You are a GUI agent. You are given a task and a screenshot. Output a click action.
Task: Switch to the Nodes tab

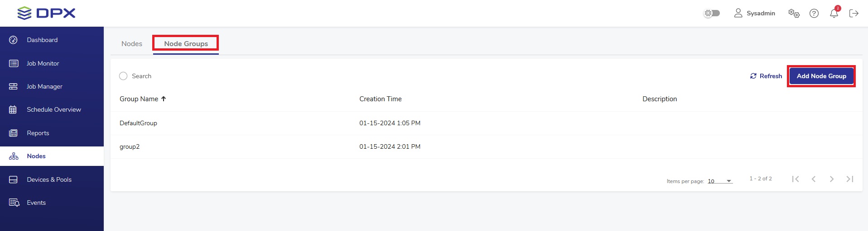click(x=132, y=43)
